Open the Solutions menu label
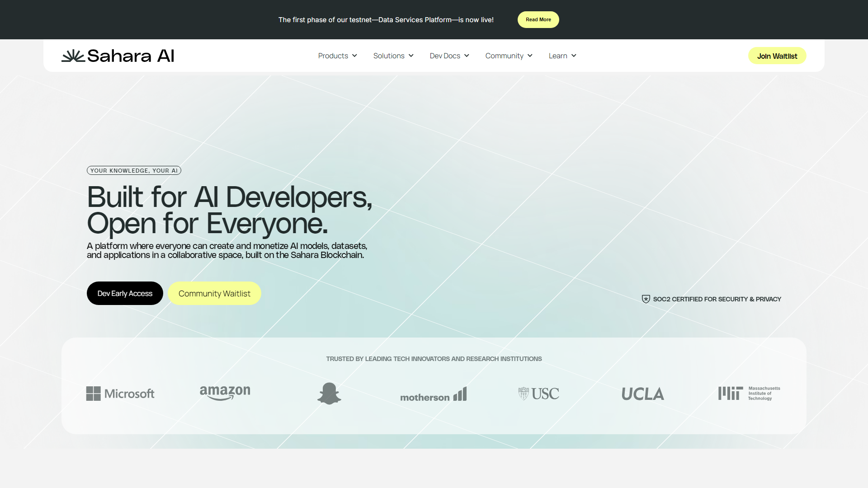Screen dimensions: 868x488 389,56
